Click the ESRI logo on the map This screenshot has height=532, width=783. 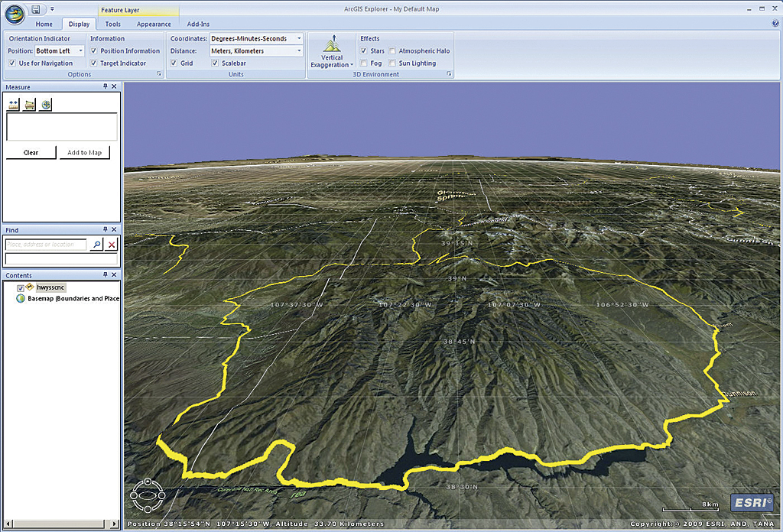click(753, 502)
